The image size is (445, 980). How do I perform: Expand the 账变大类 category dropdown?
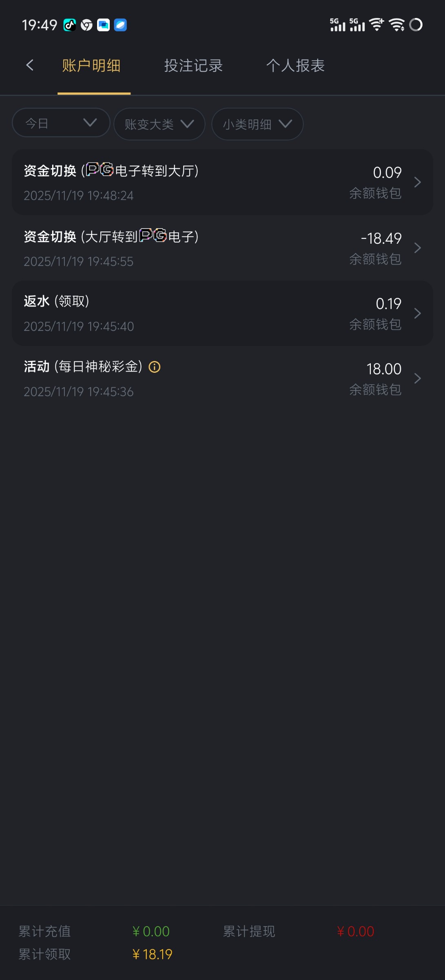point(159,124)
